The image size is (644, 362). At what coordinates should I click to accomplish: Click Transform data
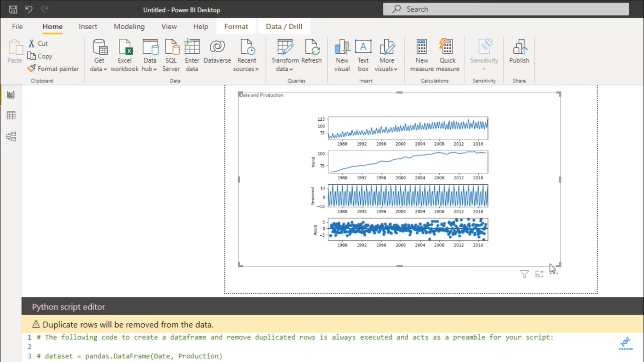pyautogui.click(x=285, y=56)
